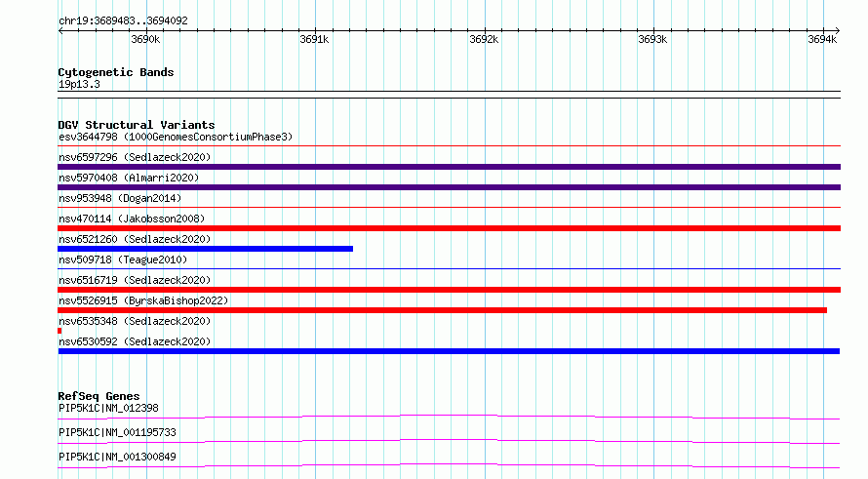This screenshot has height=479, width=868.
Task: Select the 3694k ruler position
Action: click(x=822, y=39)
